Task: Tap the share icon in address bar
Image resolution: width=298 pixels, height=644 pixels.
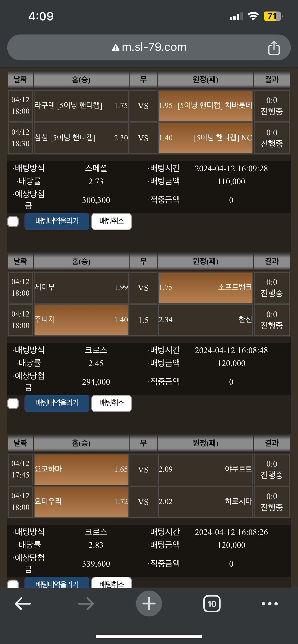Action: pos(274,47)
